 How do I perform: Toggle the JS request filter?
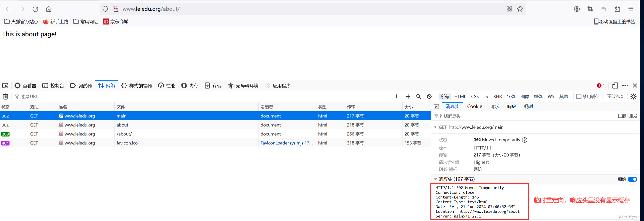click(486, 96)
